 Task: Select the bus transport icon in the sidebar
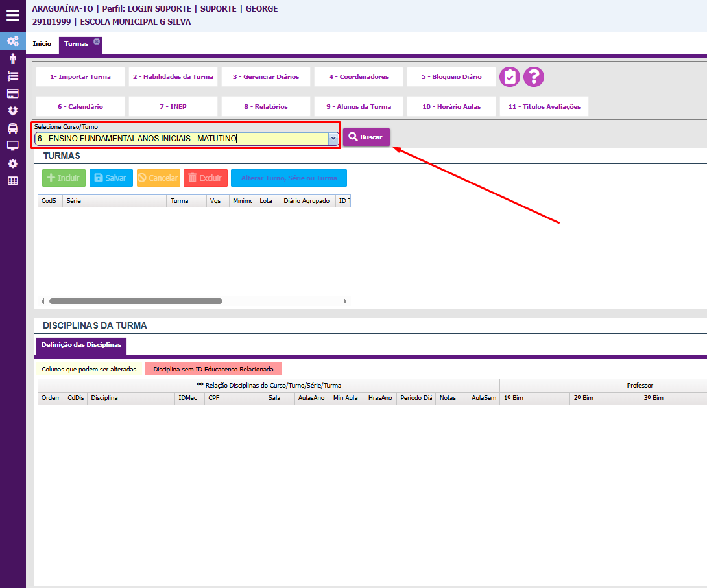click(x=12, y=128)
